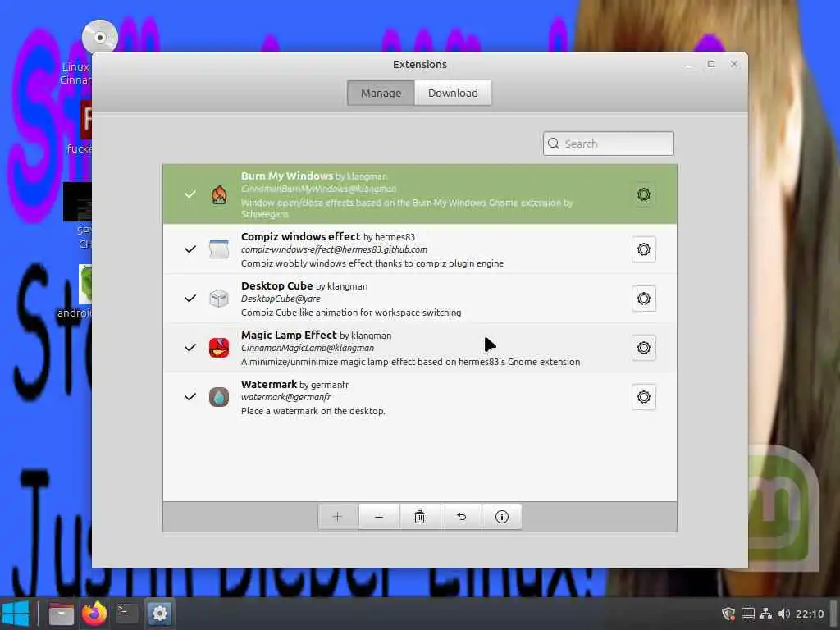This screenshot has height=630, width=840.
Task: Disable selected extension with minus button
Action: click(x=379, y=517)
